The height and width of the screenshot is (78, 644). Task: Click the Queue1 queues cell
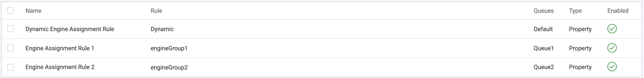[x=544, y=48]
